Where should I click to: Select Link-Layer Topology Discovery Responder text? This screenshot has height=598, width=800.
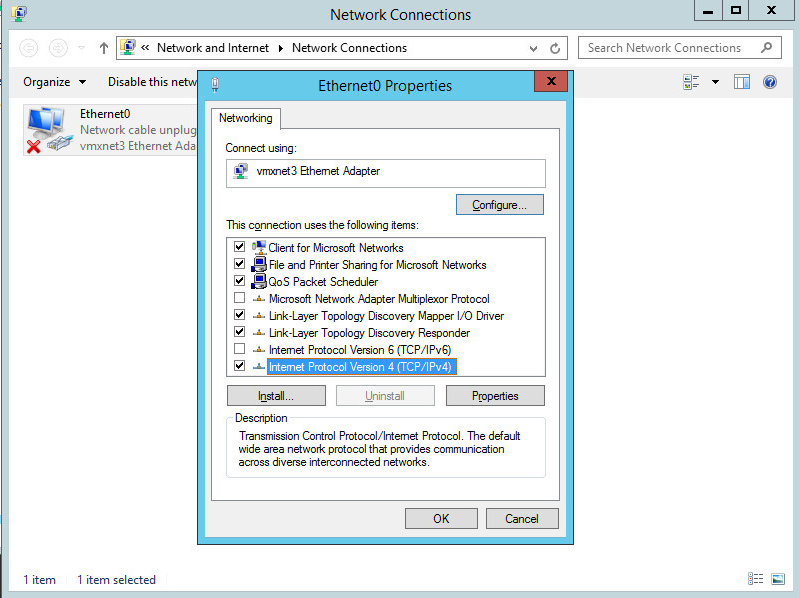(x=369, y=333)
